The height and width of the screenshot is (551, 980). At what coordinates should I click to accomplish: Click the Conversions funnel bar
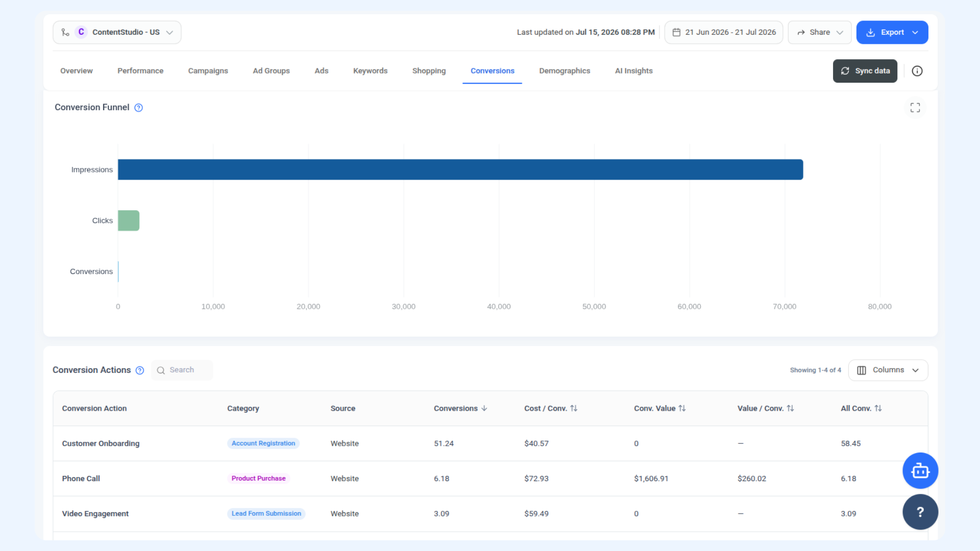point(118,271)
